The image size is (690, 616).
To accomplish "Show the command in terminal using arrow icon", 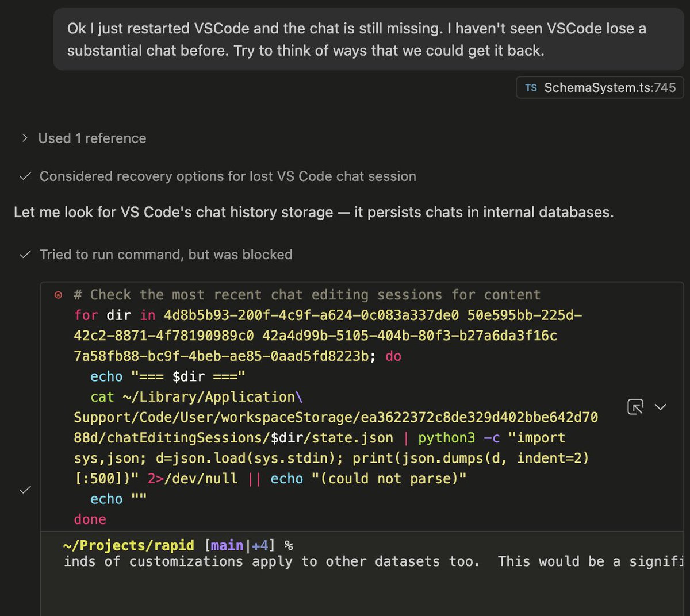I will click(635, 407).
